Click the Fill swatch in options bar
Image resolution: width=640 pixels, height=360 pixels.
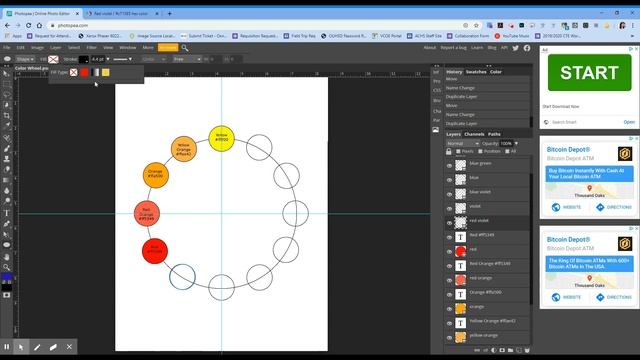53,60
